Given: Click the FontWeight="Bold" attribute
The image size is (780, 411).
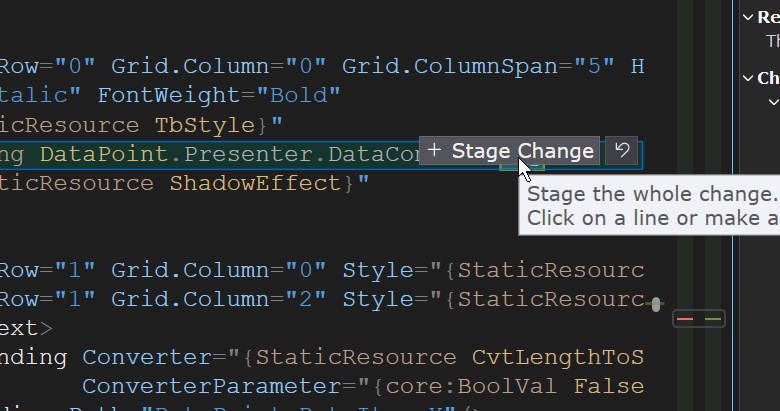Looking at the screenshot, I should 219,96.
